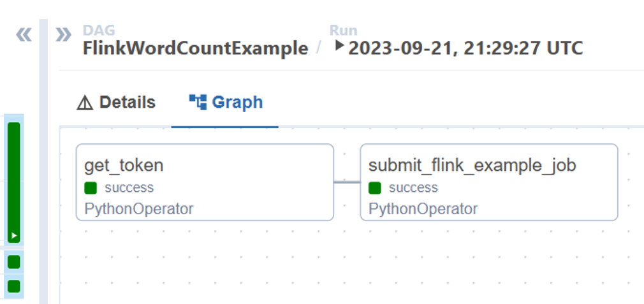Click the green success status square of get_token
The height and width of the screenshot is (304, 644).
pyautogui.click(x=91, y=188)
